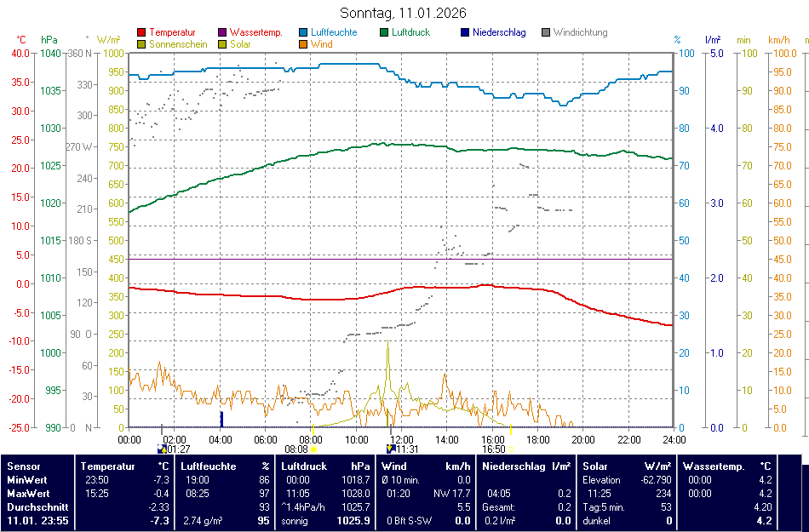Viewport: 809px width, 532px height.
Task: Click the moonrise icon at 01:27
Action: click(162, 449)
